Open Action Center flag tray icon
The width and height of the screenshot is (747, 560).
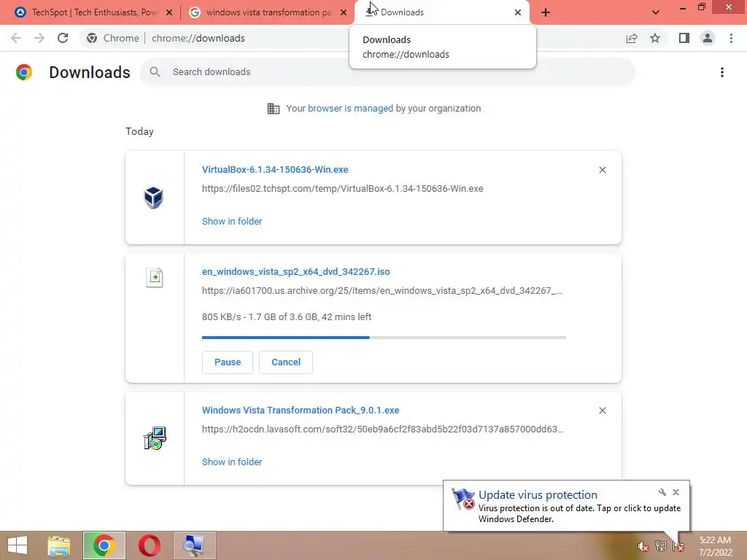(678, 546)
